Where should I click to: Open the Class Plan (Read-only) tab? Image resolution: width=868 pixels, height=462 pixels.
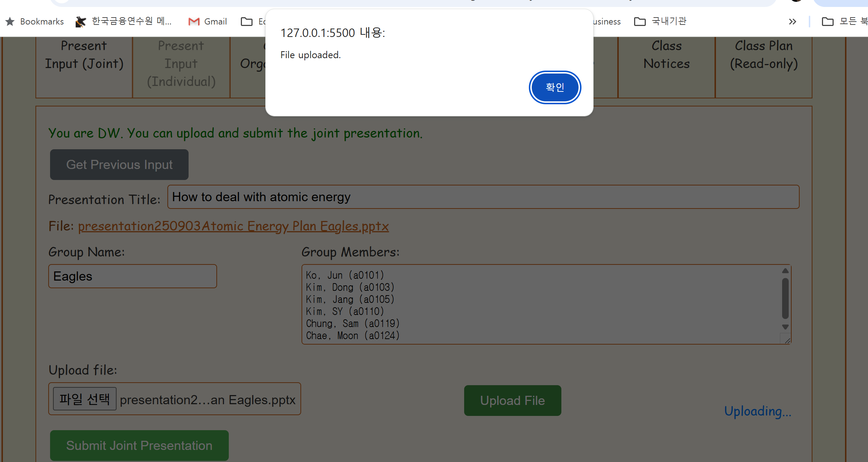pyautogui.click(x=763, y=55)
